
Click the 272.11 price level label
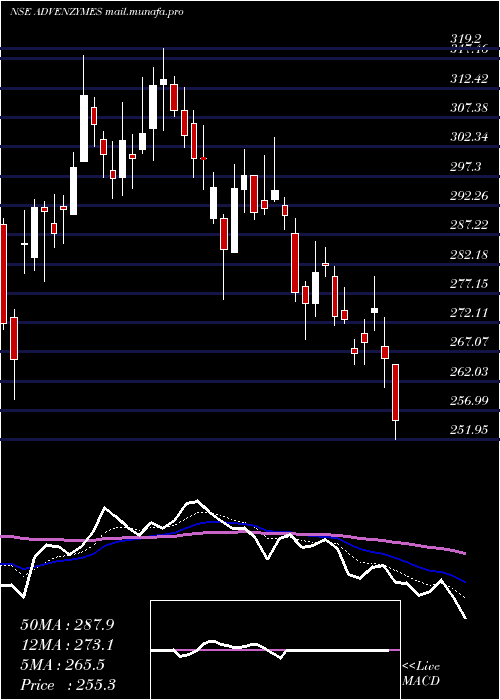click(469, 313)
